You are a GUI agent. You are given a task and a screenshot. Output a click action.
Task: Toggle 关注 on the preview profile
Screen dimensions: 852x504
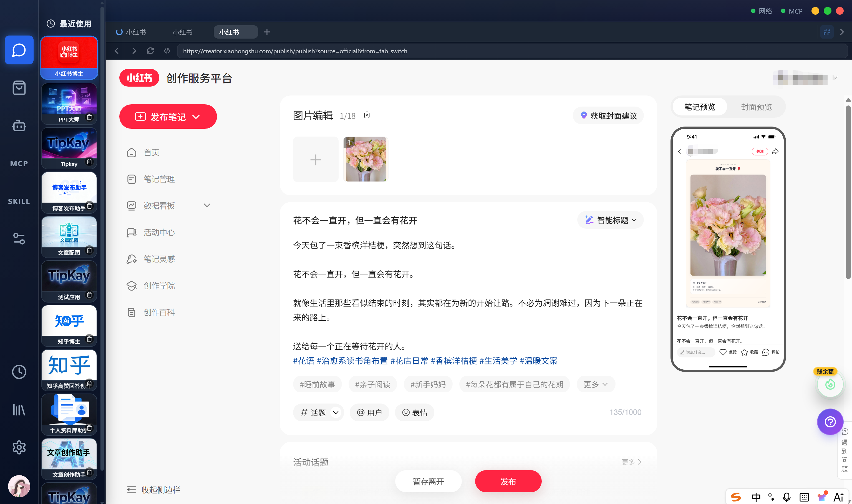tap(760, 152)
